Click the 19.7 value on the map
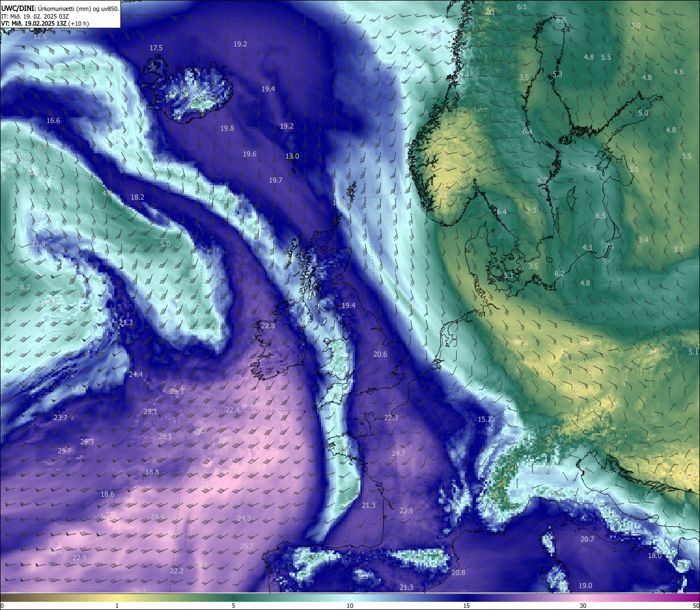700x610 pixels. click(276, 181)
